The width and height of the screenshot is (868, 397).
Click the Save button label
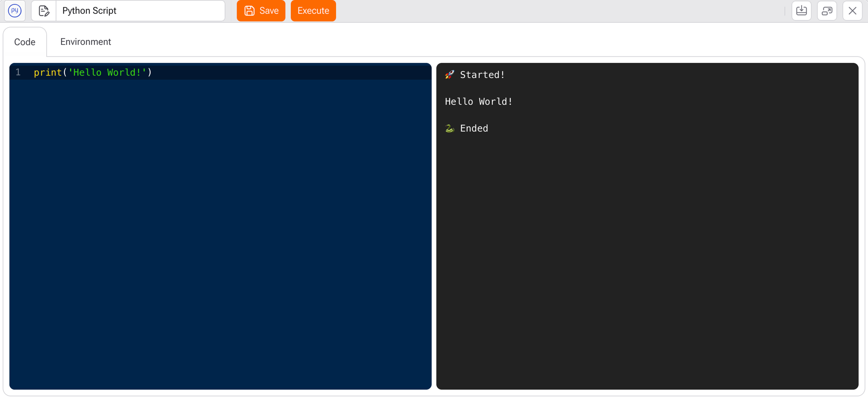pyautogui.click(x=269, y=11)
